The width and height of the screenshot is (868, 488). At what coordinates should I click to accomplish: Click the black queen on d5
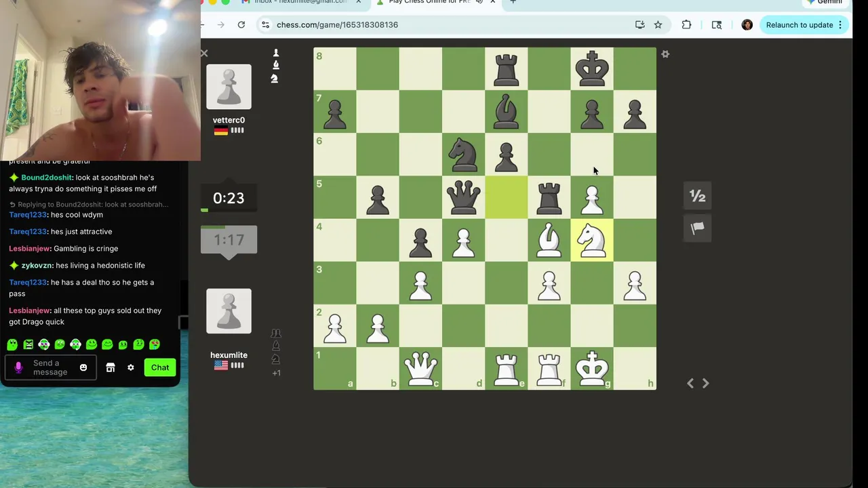pos(464,197)
